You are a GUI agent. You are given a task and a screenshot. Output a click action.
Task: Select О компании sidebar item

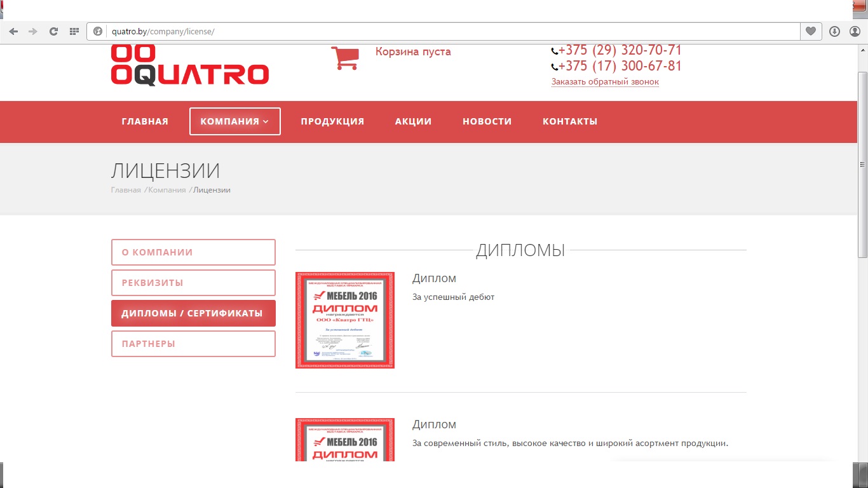click(193, 252)
